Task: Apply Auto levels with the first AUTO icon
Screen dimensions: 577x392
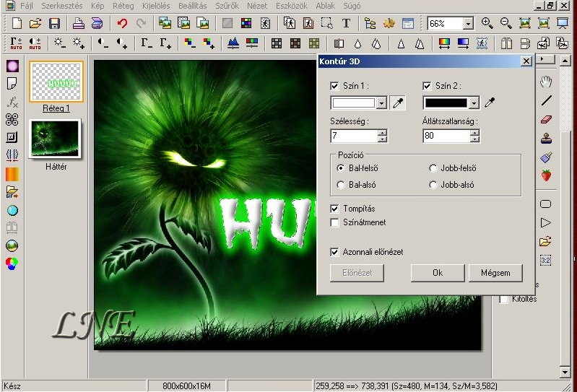Action: point(16,43)
